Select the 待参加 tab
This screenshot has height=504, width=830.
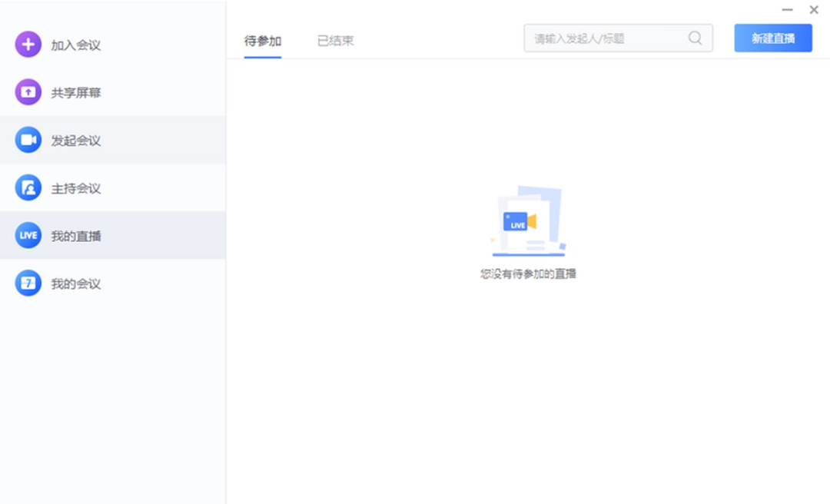(263, 41)
